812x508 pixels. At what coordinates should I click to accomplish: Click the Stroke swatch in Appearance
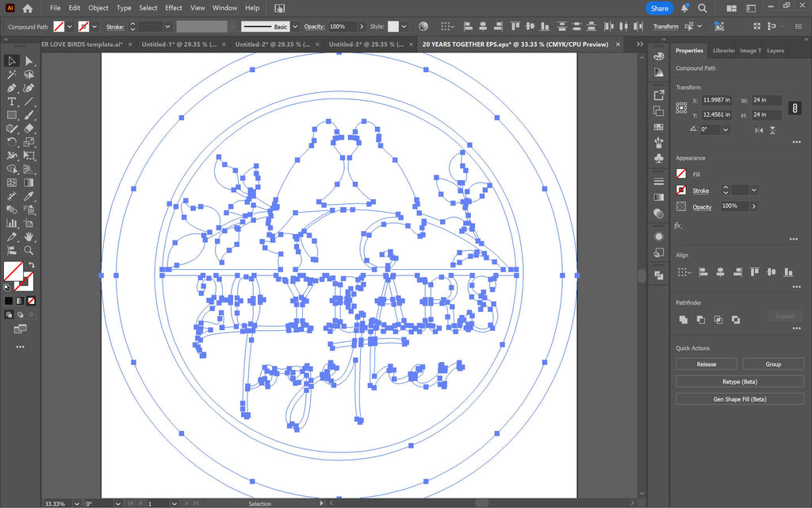point(681,190)
